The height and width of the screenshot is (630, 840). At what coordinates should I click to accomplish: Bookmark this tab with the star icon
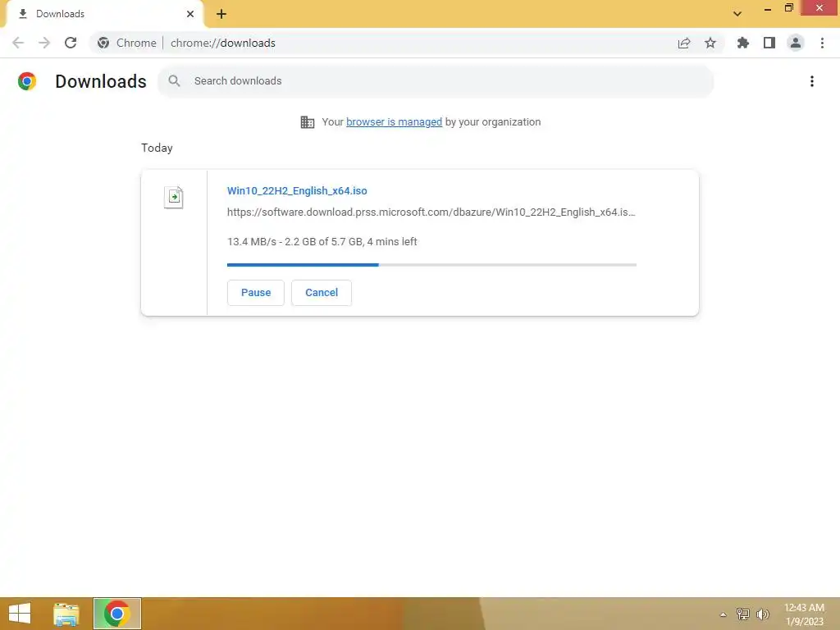(x=710, y=43)
